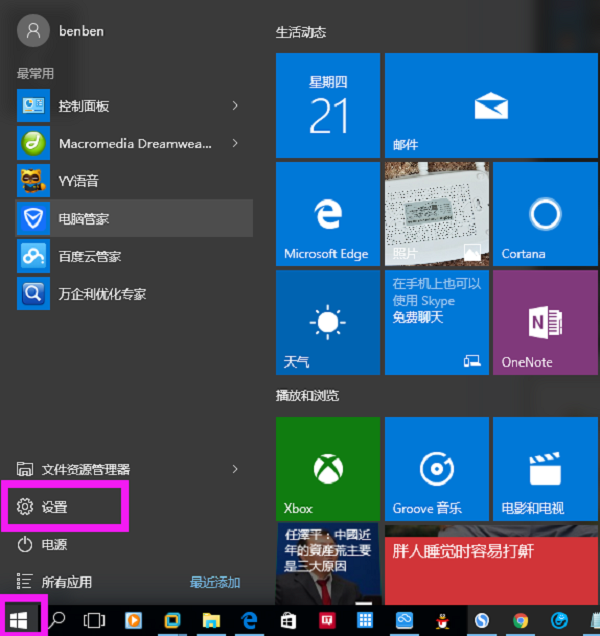The image size is (600, 636).
Task: Open the Store bag icon on taskbar
Action: [x=288, y=621]
